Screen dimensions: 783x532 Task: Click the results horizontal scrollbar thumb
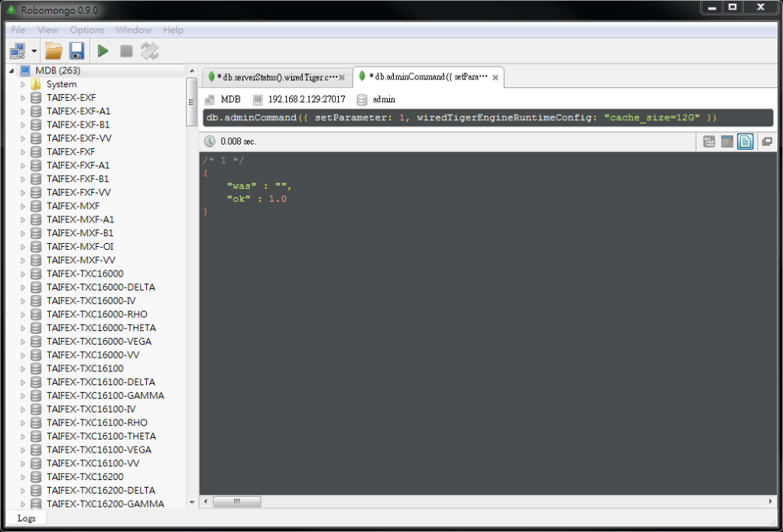click(237, 501)
